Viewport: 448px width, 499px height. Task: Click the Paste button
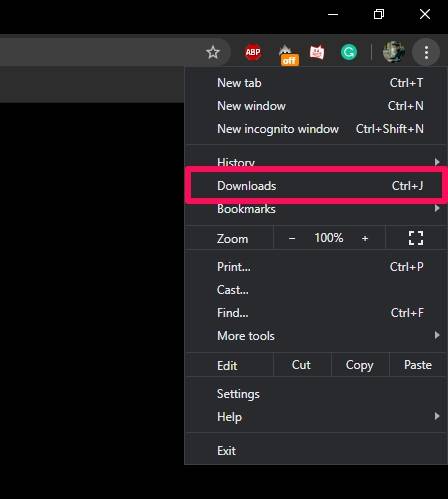coord(418,365)
